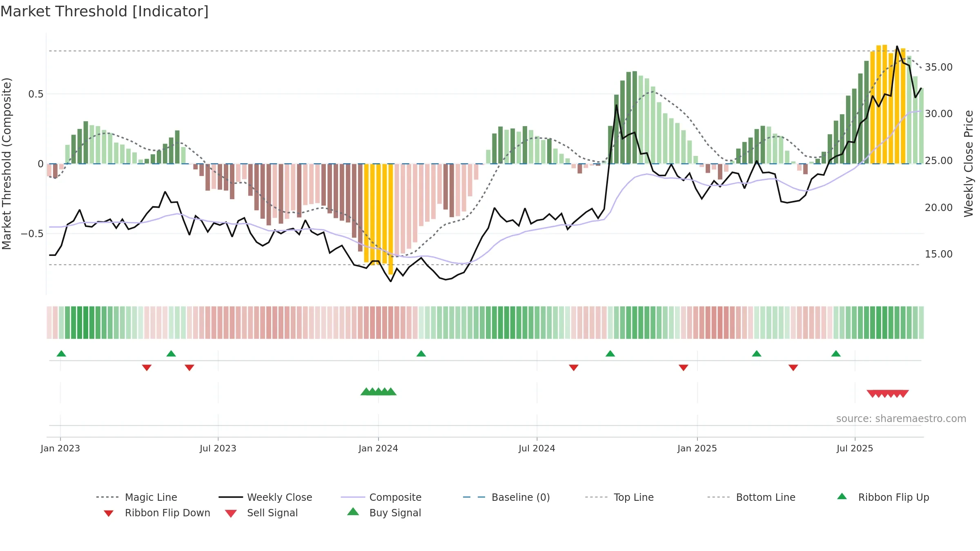The height and width of the screenshot is (551, 980).
Task: Click the Jan 2025 x-axis label
Action: [697, 449]
